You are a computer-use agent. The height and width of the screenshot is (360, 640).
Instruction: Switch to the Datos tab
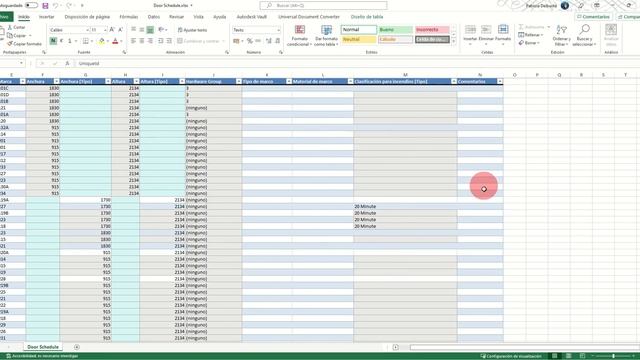click(x=154, y=17)
